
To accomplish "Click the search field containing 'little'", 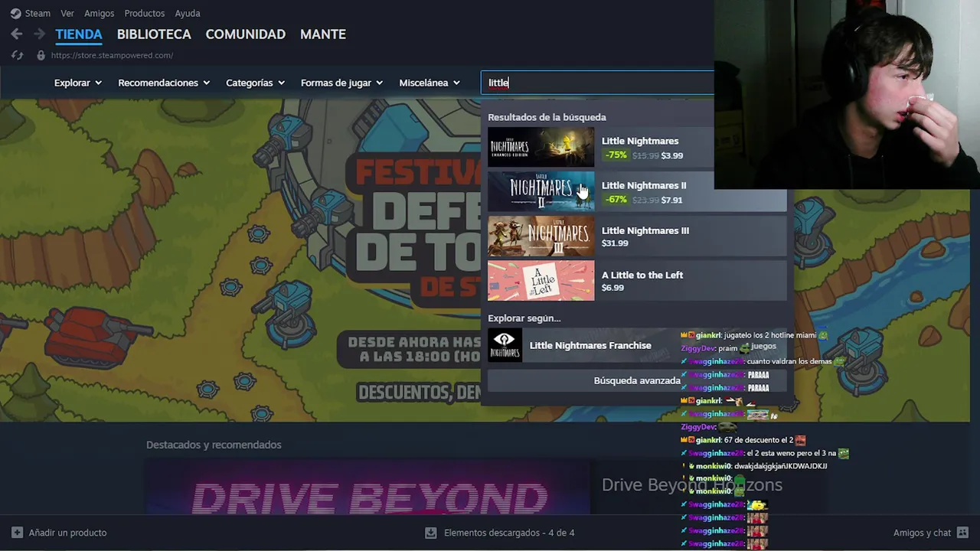I will pyautogui.click(x=597, y=83).
